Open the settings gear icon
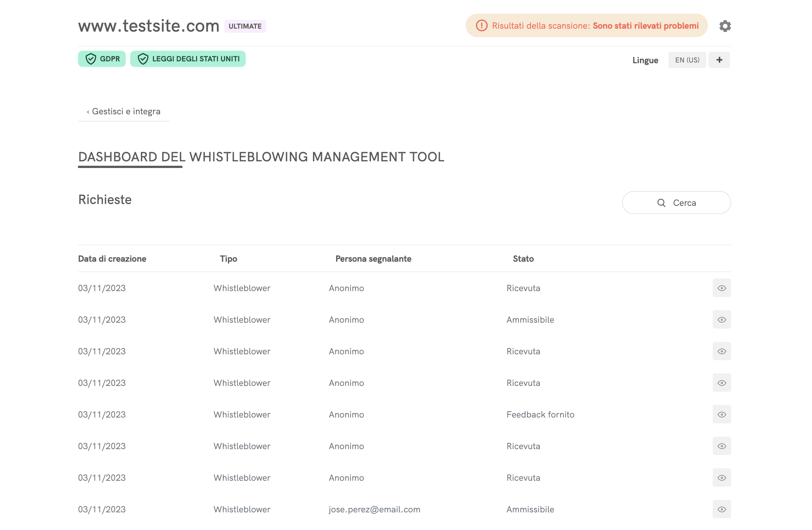Screen dimensions: 812x530 tap(725, 26)
